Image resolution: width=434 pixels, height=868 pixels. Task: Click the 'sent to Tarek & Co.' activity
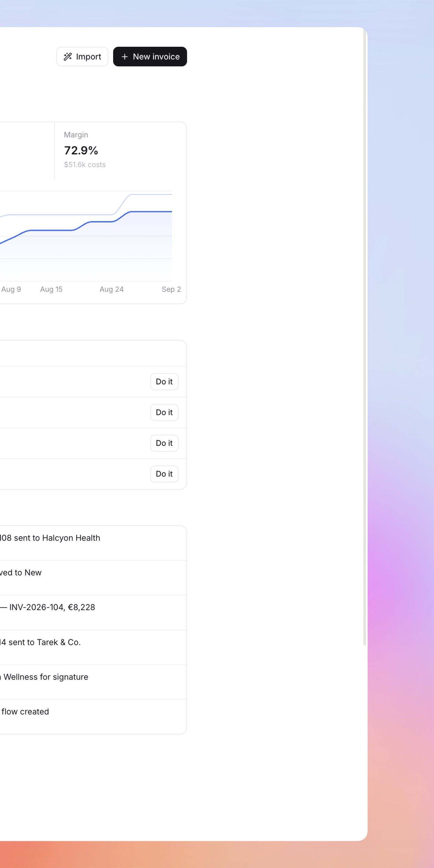point(93,647)
